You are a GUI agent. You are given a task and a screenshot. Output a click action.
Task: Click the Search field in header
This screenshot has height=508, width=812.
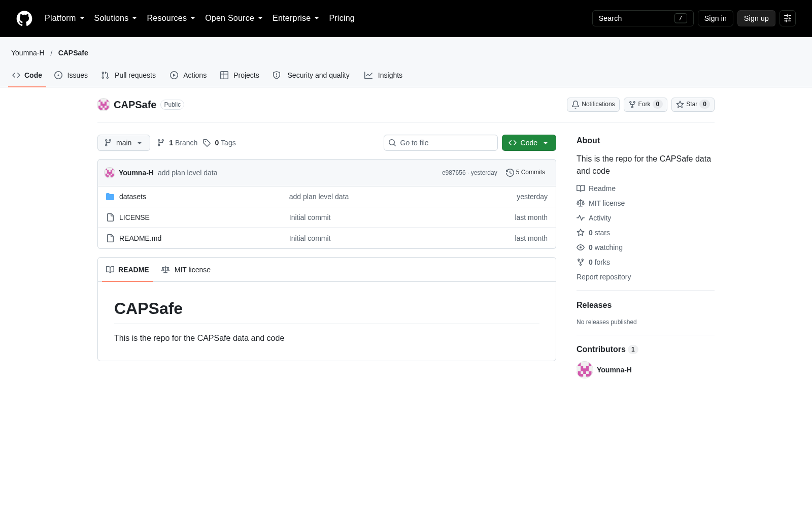(x=642, y=18)
